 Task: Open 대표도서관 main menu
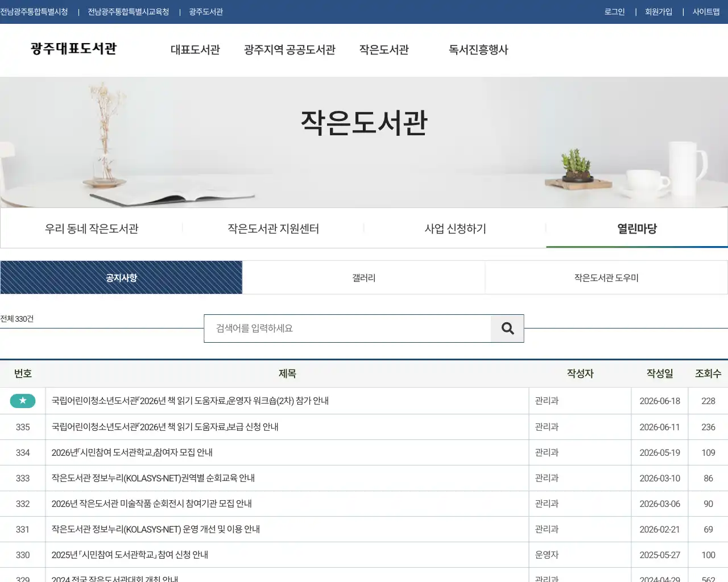pos(195,50)
